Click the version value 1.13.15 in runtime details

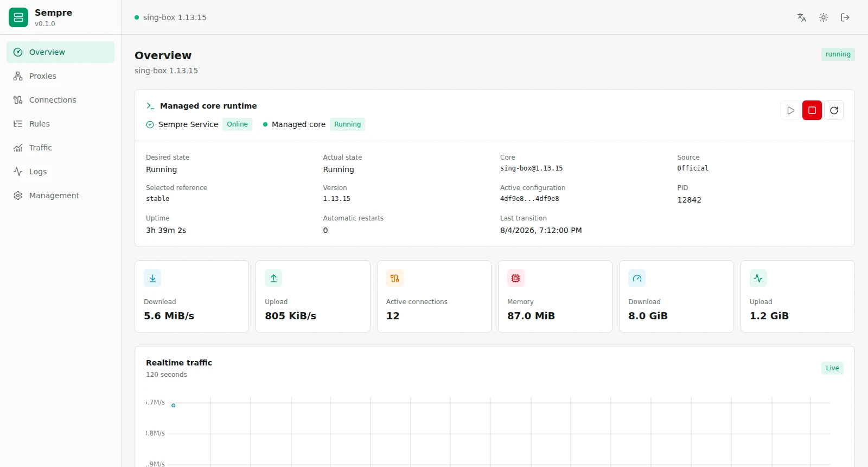(x=337, y=199)
